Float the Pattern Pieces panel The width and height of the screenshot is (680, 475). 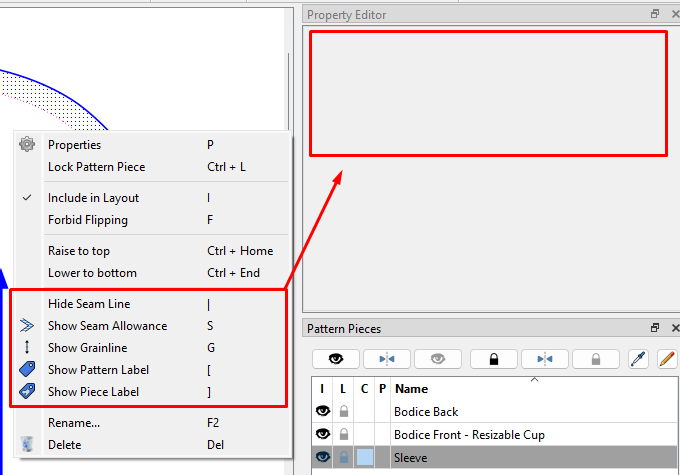(x=655, y=328)
